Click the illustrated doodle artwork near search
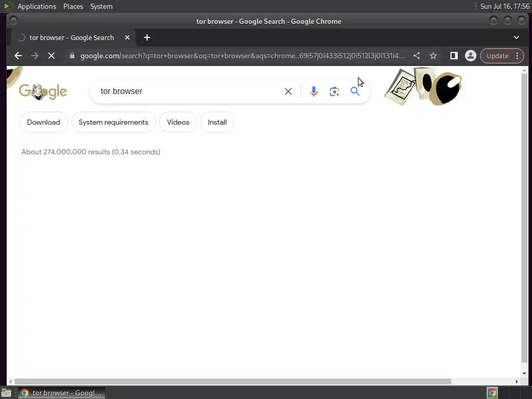Image resolution: width=532 pixels, height=399 pixels. 423,86
